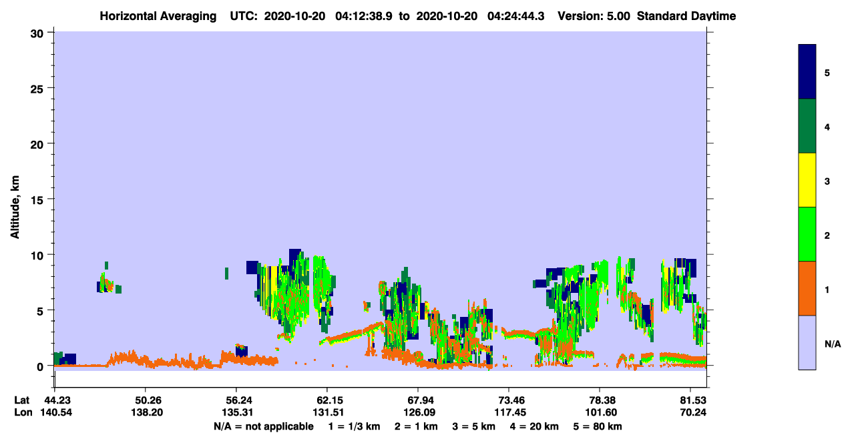
Task: Click the latitude value 67.94
Action: click(x=418, y=400)
